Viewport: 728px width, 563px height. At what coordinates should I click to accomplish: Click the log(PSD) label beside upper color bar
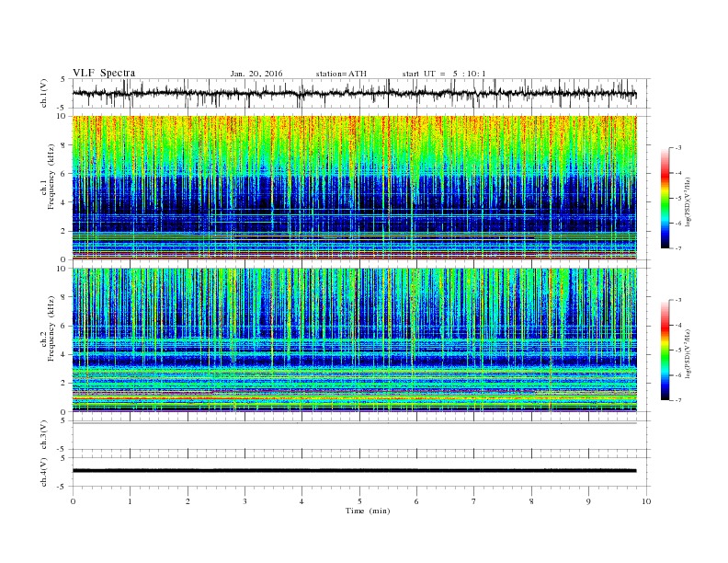point(689,202)
